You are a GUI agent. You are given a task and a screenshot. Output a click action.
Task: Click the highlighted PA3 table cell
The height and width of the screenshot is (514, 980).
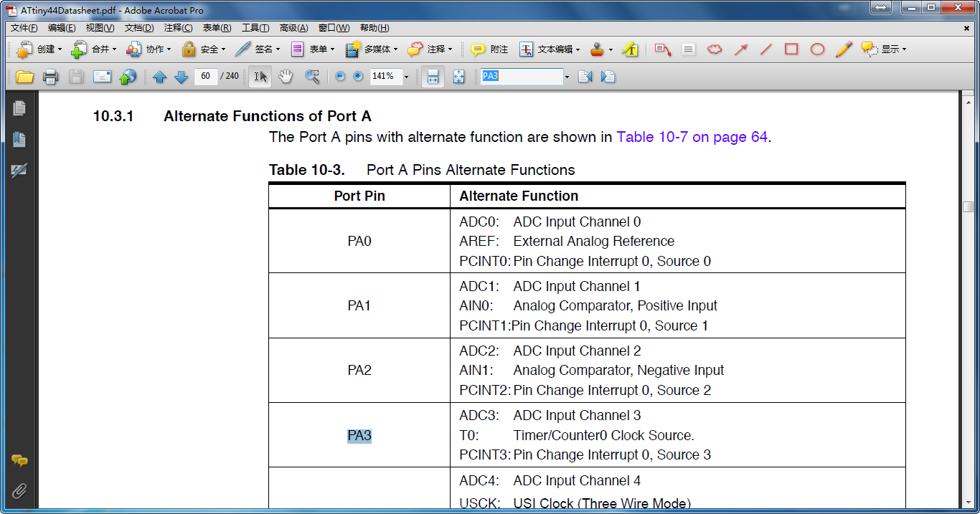[x=359, y=436]
